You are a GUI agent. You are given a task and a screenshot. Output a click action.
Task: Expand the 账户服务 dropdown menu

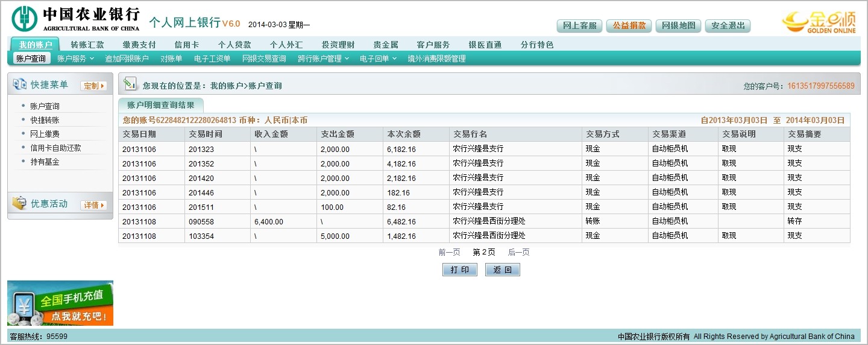[x=75, y=59]
